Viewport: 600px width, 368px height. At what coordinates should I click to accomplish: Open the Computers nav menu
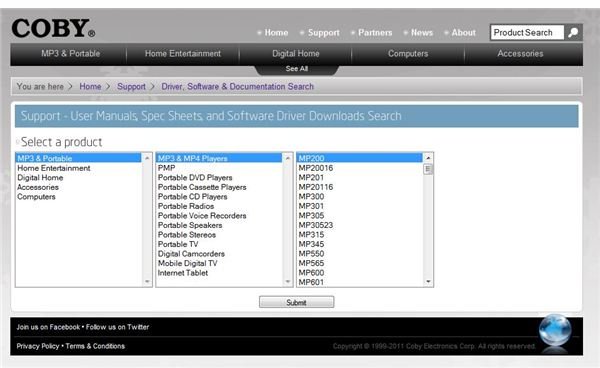coord(408,54)
